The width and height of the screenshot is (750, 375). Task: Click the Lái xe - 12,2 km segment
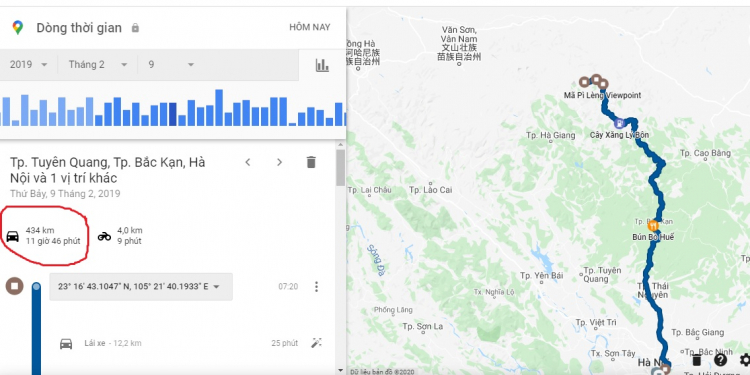pos(113,343)
